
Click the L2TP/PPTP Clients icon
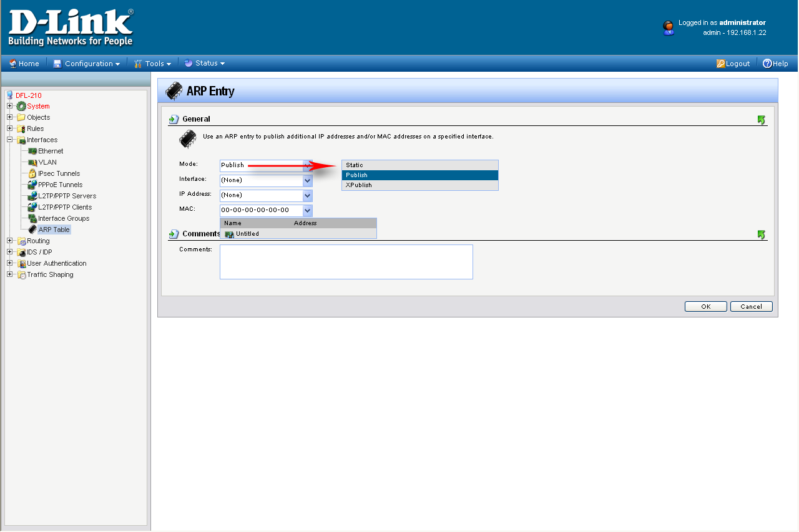pos(32,207)
